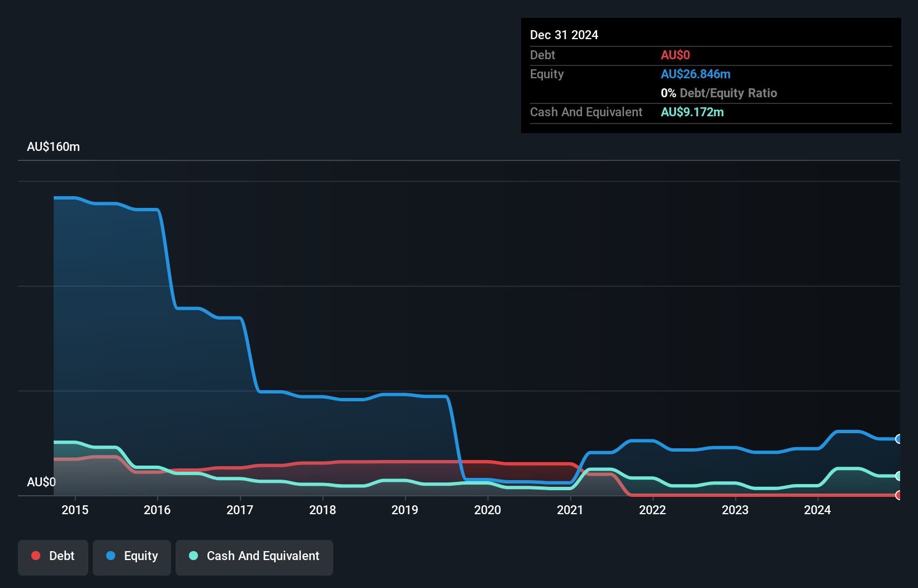Click the red Debt legend dot
918x588 pixels.
click(x=36, y=556)
